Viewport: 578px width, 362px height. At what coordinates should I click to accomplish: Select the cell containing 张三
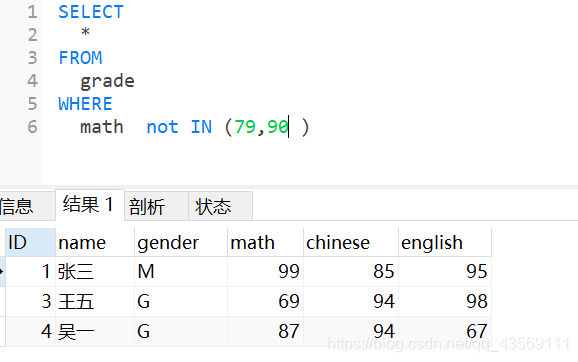coord(95,272)
